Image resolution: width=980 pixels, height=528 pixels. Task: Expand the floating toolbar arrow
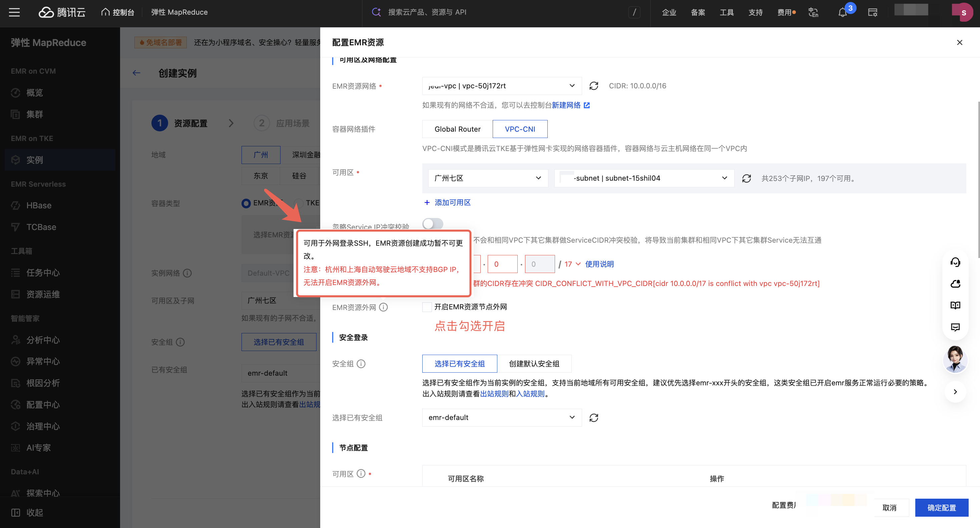coord(955,392)
